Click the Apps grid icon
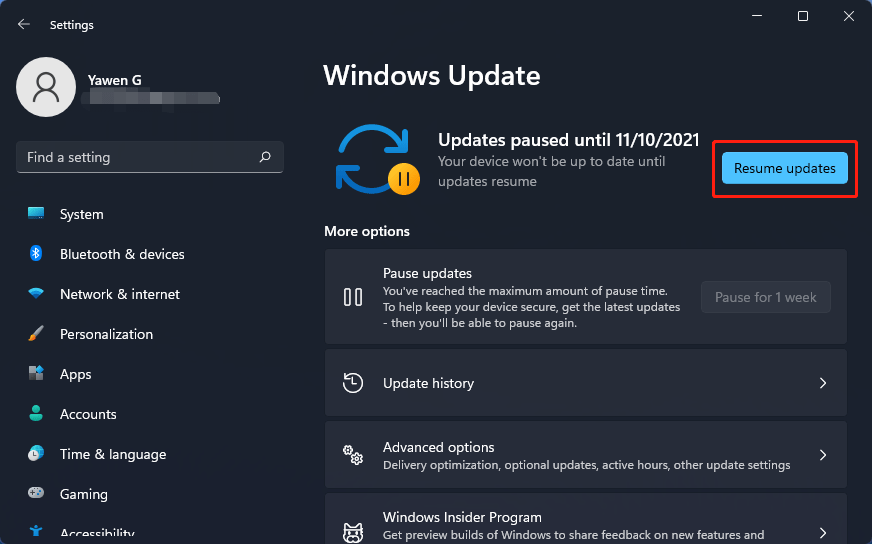This screenshot has height=544, width=872. coord(36,373)
